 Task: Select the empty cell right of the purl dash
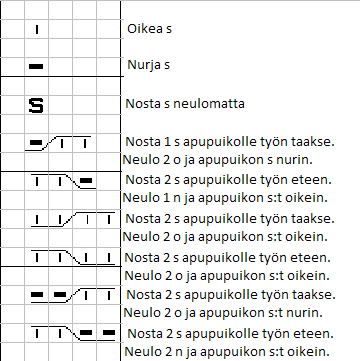tap(61, 67)
